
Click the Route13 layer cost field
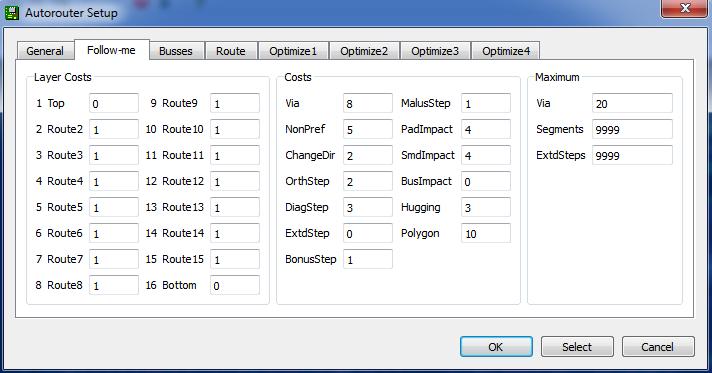tap(235, 207)
